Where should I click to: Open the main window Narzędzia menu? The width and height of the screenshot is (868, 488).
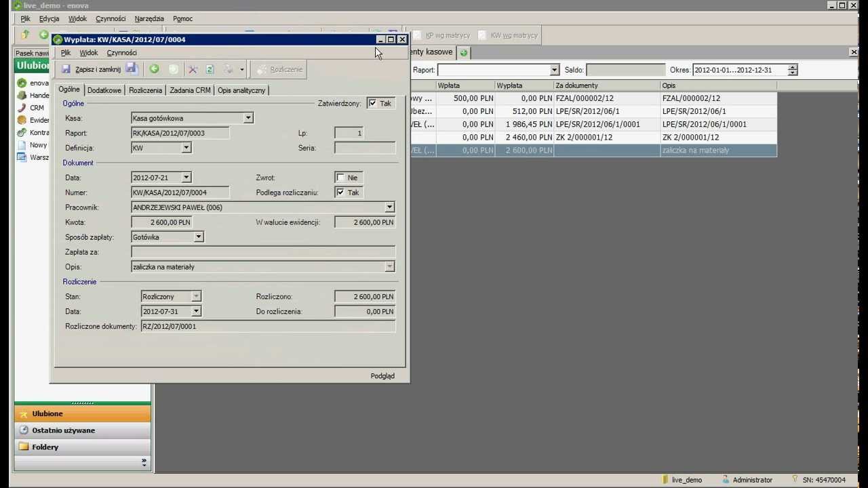tap(149, 19)
